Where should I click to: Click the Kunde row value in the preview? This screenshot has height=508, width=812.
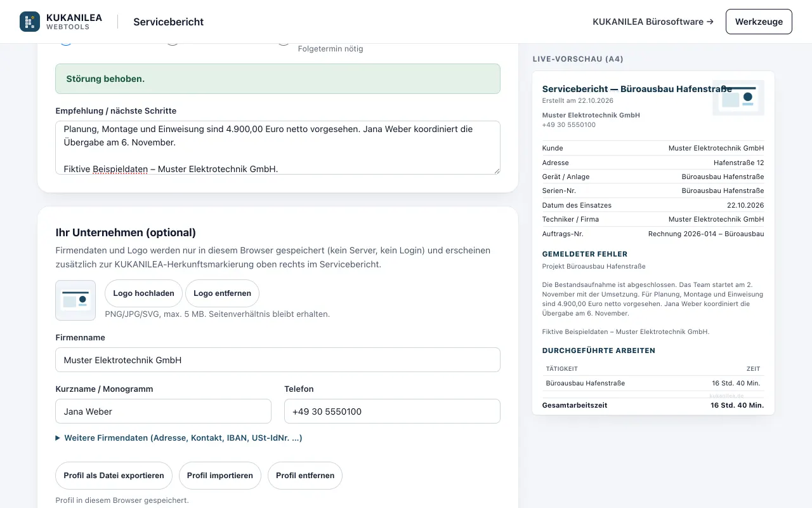[716, 148]
